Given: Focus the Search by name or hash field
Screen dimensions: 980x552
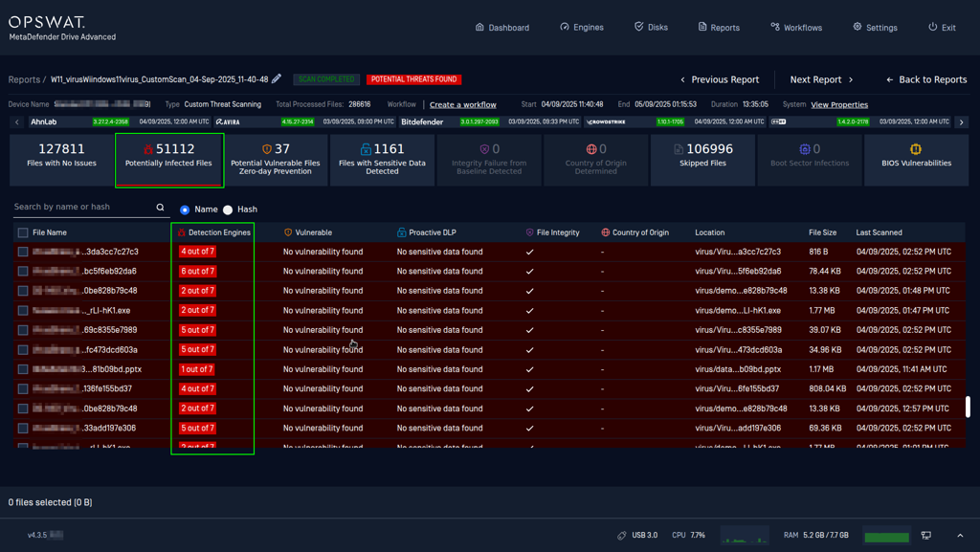Looking at the screenshot, I should coord(84,207).
